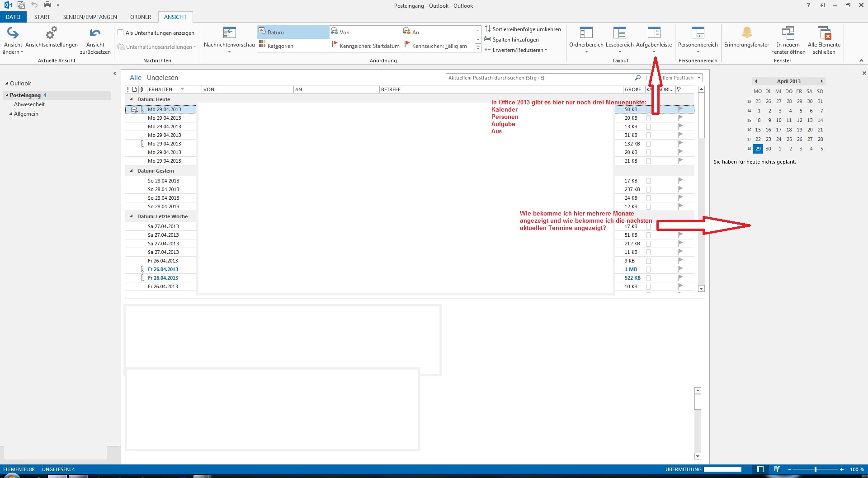This screenshot has height=478, width=868.
Task: Toggle Als Unterhaltungen anzeigen checkbox
Action: click(x=121, y=33)
